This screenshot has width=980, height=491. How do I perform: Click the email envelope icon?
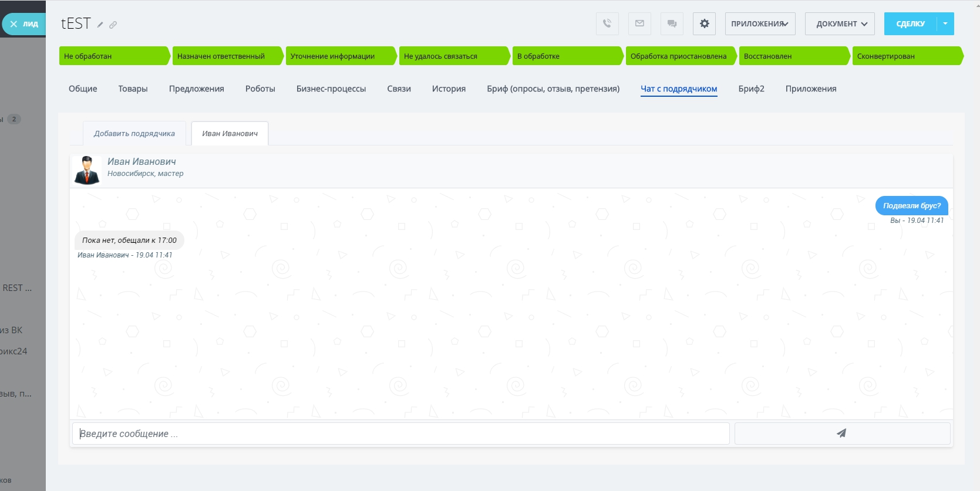639,23
